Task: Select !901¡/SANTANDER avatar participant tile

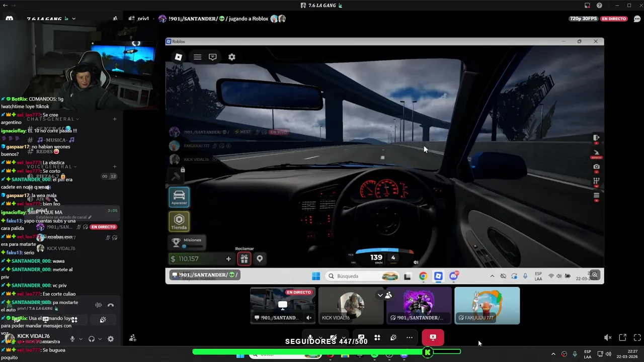Action: [419, 306]
